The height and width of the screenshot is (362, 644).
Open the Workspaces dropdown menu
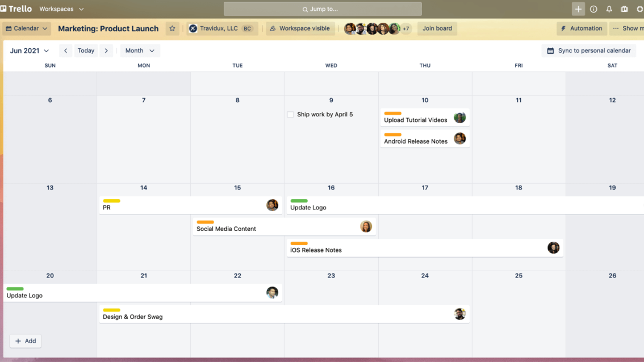pyautogui.click(x=61, y=9)
